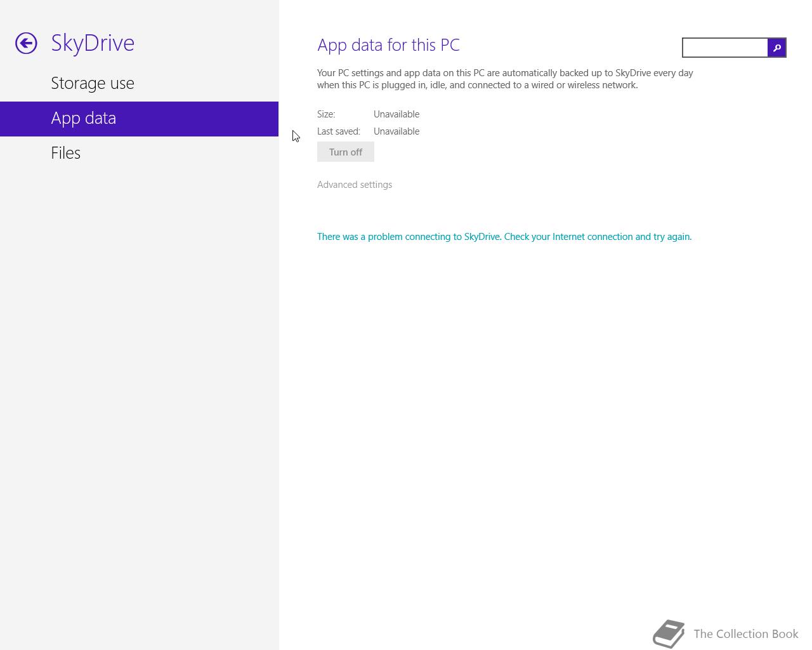The height and width of the screenshot is (650, 812).
Task: Click the Size Unavailable value
Action: pyautogui.click(x=396, y=114)
